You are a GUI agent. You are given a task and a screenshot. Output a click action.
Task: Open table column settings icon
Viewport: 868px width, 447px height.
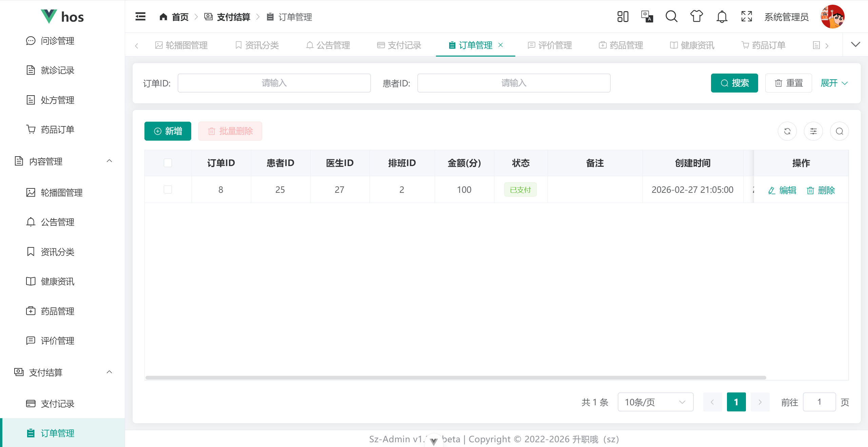[x=813, y=131]
